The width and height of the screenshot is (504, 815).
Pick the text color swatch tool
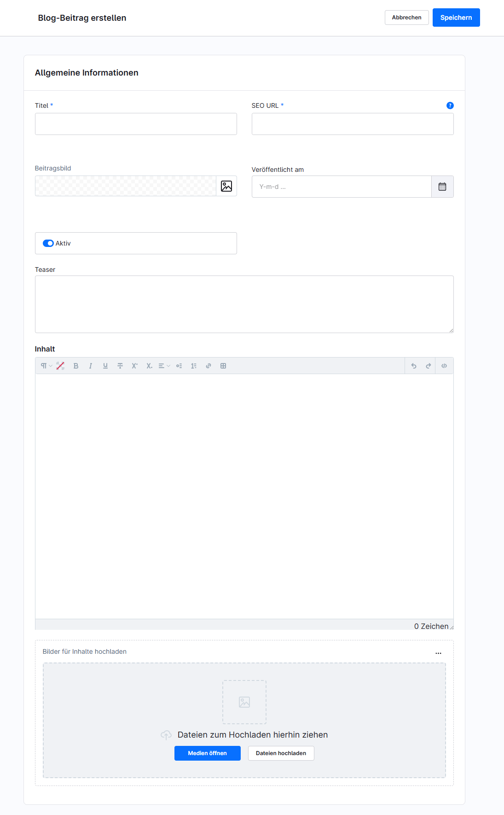[x=60, y=366]
